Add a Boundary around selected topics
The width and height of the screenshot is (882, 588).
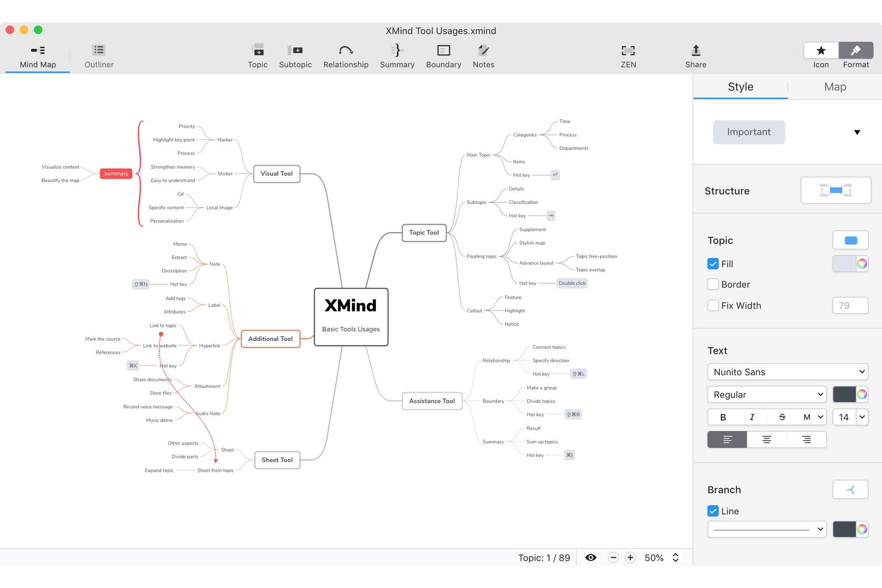click(x=443, y=55)
